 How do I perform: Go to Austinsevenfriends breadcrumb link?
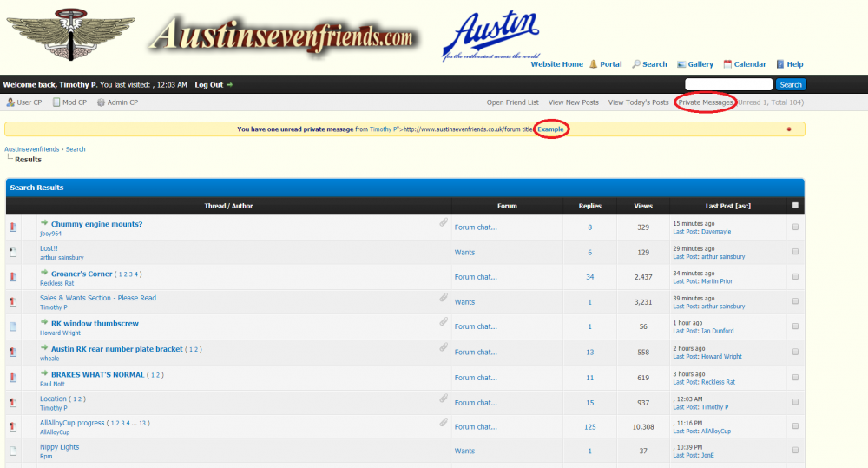(x=31, y=149)
